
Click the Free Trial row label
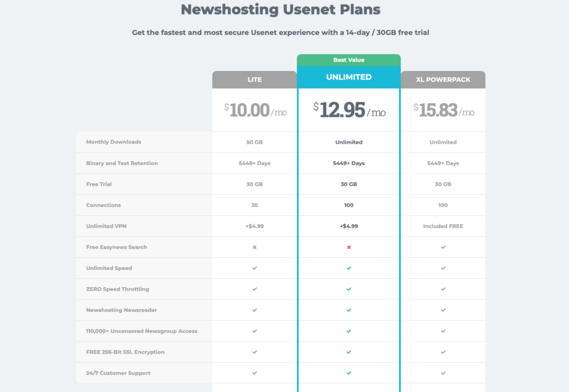99,184
